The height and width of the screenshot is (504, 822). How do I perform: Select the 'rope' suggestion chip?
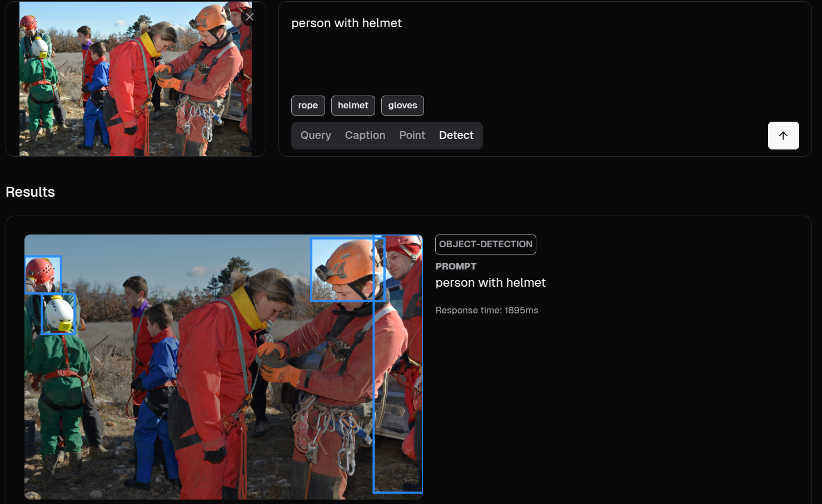308,106
